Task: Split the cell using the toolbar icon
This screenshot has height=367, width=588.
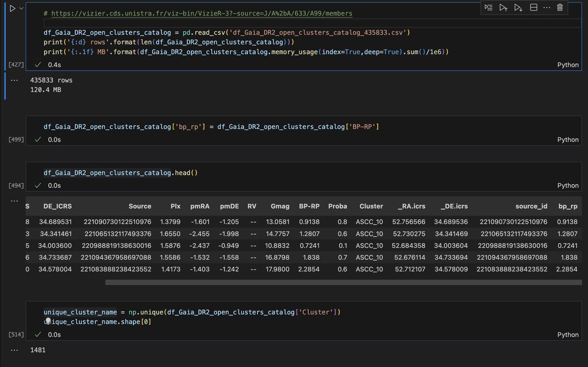Action: (534, 7)
